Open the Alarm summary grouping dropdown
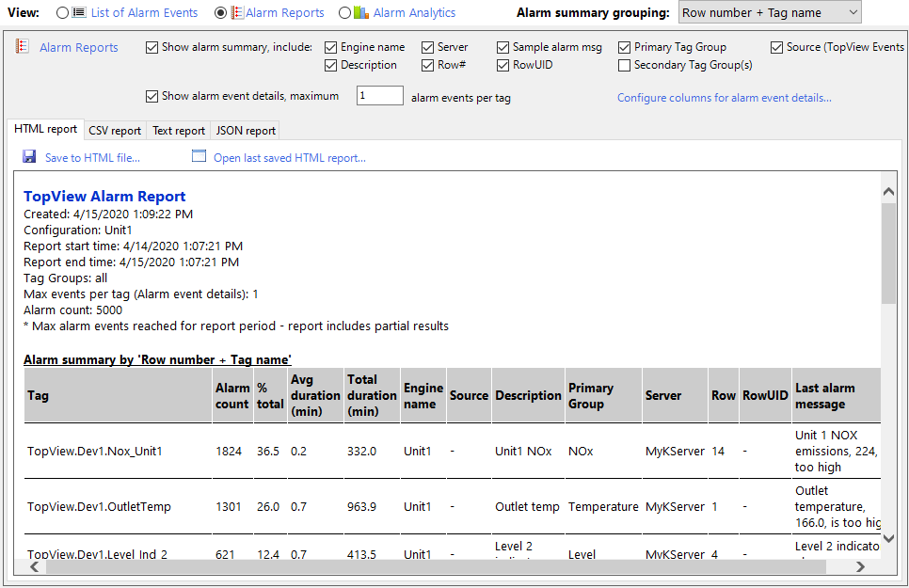The width and height of the screenshot is (909, 588). (770, 13)
